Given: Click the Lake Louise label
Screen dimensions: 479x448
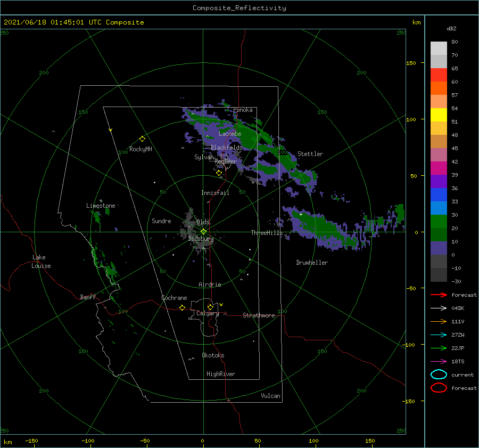Looking at the screenshot, I should pos(41,262).
